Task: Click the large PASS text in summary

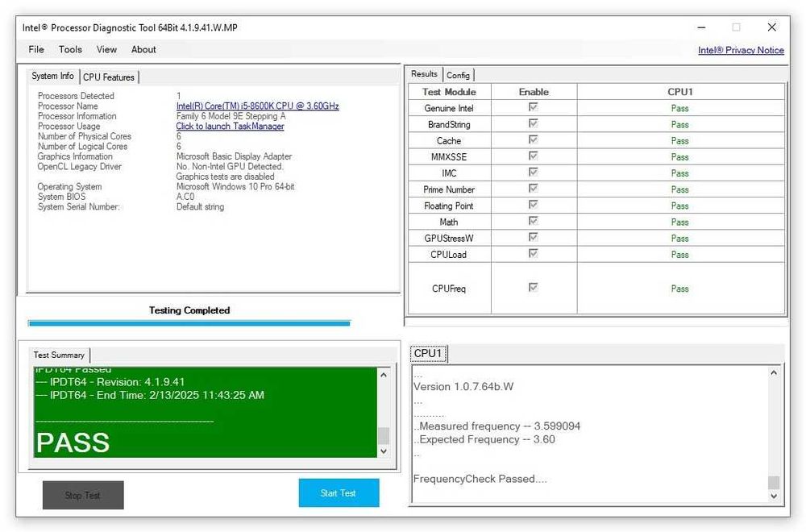Action: [x=73, y=443]
